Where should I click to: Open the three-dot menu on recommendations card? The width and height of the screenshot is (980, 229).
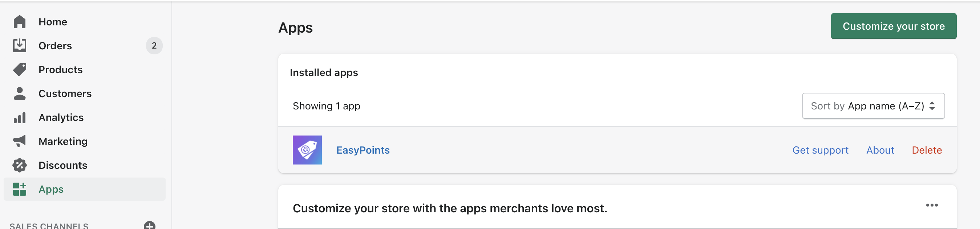click(x=931, y=205)
